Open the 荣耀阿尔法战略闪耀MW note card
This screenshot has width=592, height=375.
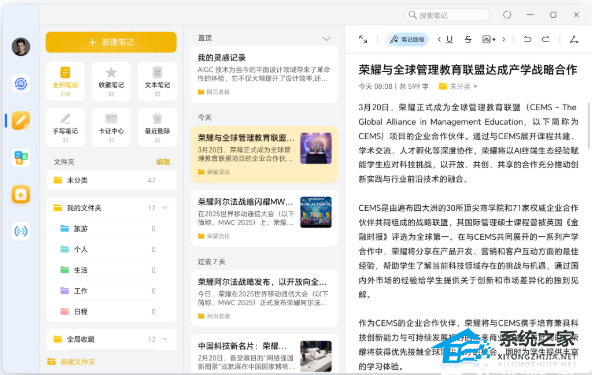click(x=264, y=218)
